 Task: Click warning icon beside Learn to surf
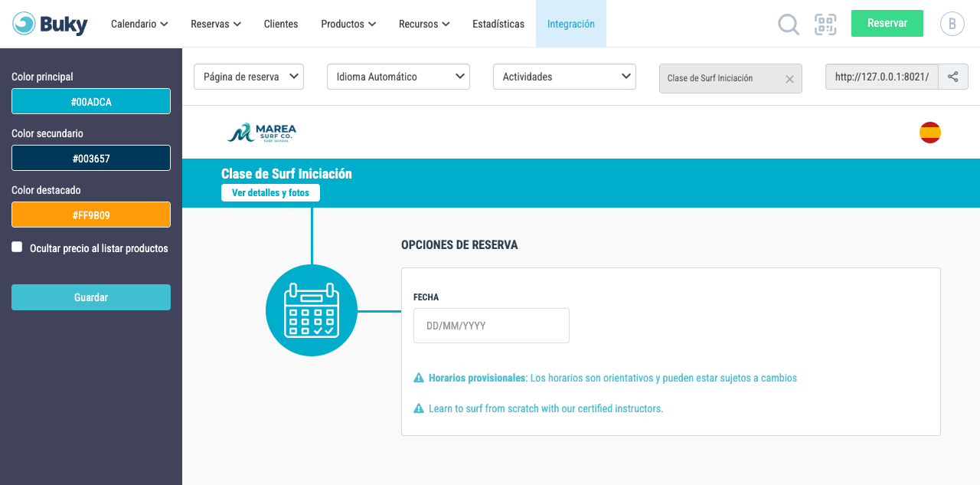pos(419,408)
